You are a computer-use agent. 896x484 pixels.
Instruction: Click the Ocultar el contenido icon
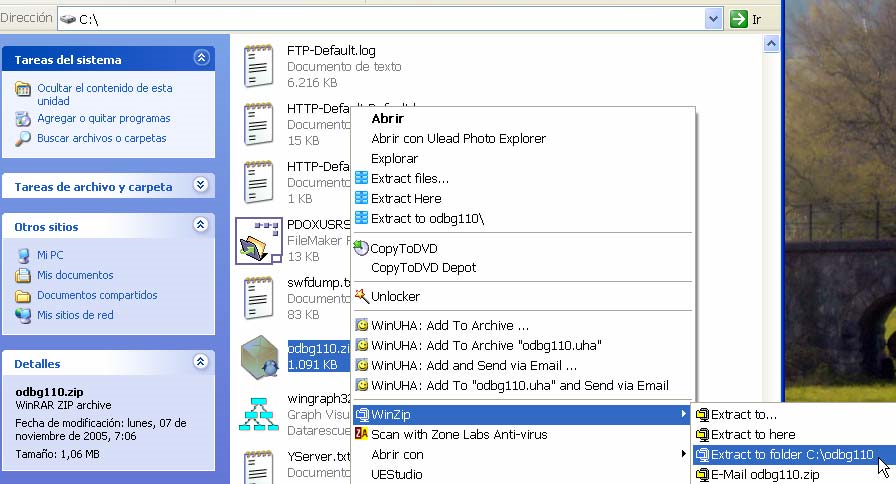coord(23,89)
